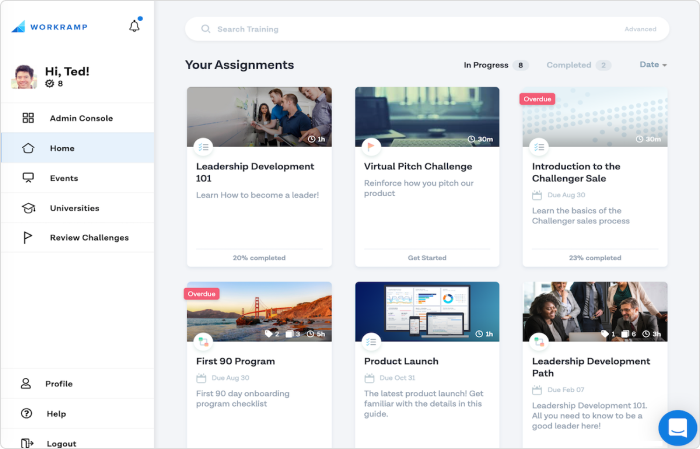The height and width of the screenshot is (449, 700).
Task: Click the Help question mark icon
Action: [x=26, y=413]
